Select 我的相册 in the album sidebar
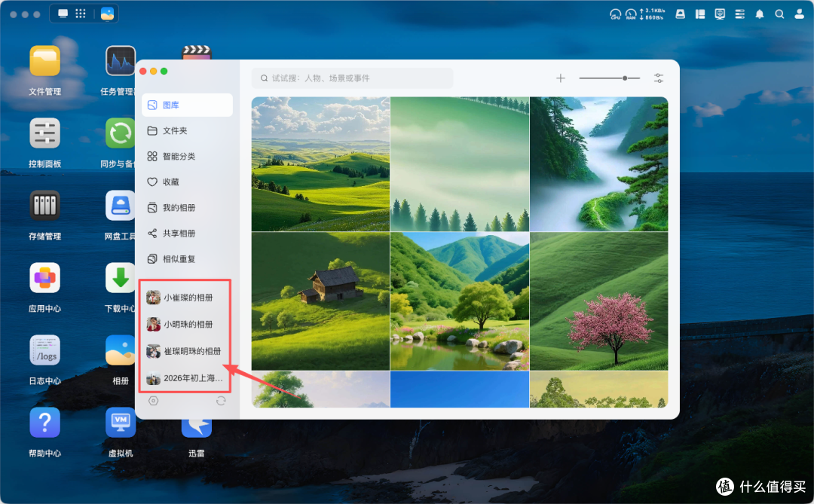 pos(187,208)
